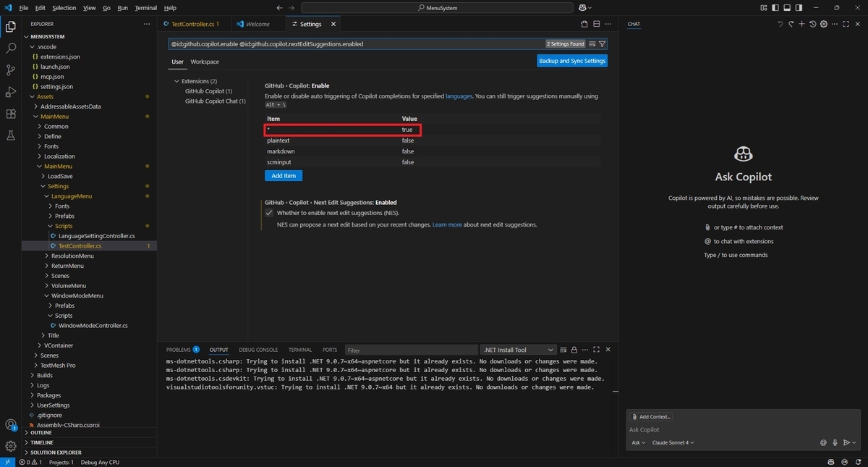Follow the Learn more link

tap(447, 224)
